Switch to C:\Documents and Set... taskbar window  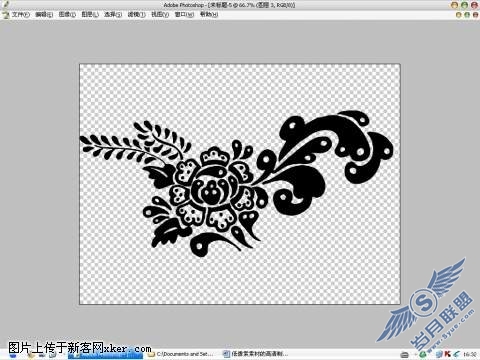(182, 354)
